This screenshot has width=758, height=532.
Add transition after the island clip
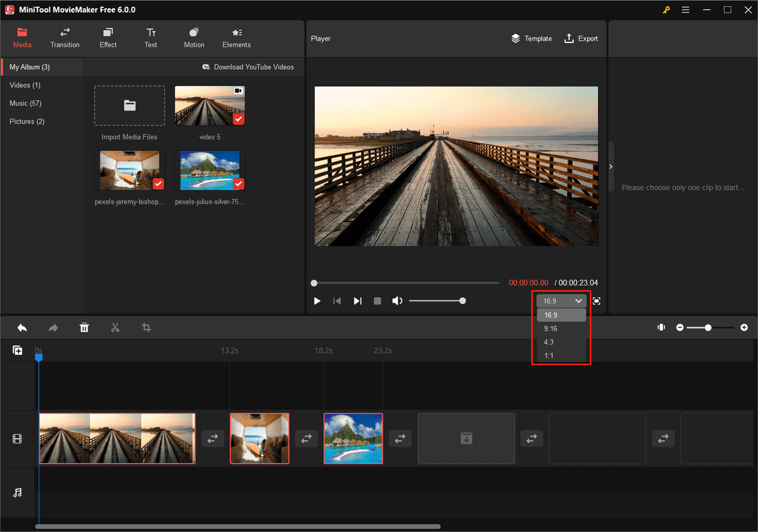click(x=400, y=439)
